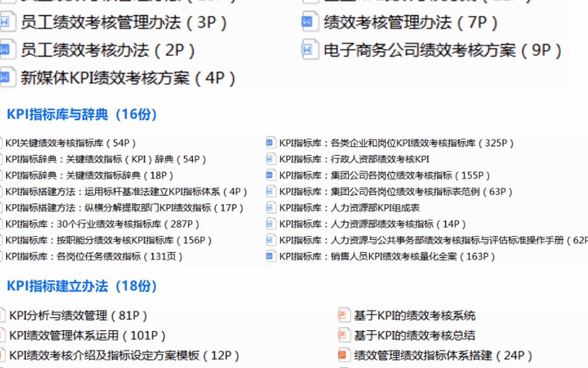Open 绩效考核管理办法（7P）document
Image resolution: width=588 pixels, height=368 pixels.
[x=411, y=22]
